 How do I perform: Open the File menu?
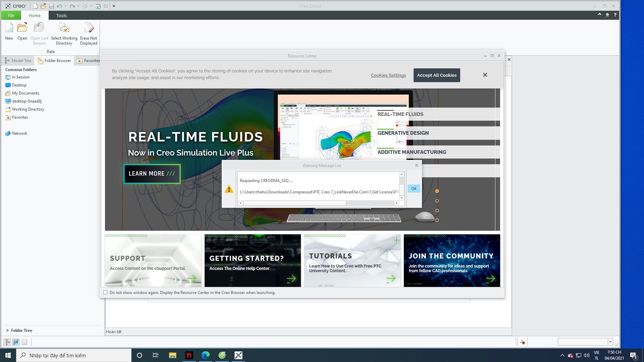[x=11, y=15]
